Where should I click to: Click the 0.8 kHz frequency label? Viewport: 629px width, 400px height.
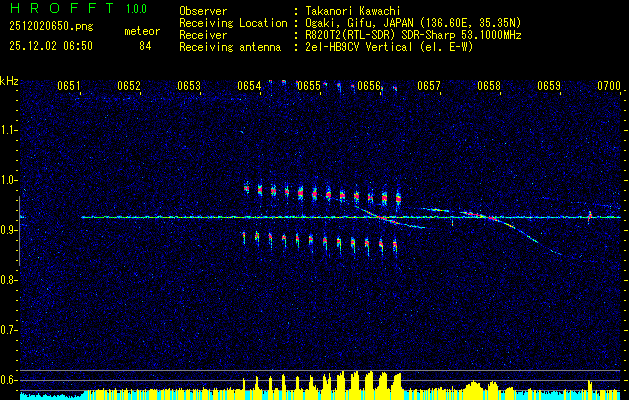click(x=9, y=280)
